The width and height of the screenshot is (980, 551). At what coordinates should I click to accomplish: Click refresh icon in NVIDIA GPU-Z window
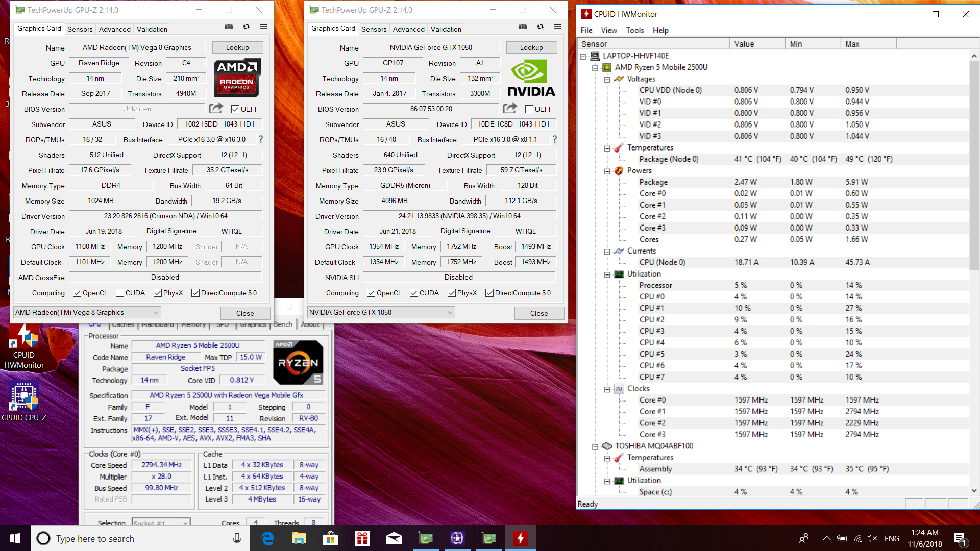(540, 27)
